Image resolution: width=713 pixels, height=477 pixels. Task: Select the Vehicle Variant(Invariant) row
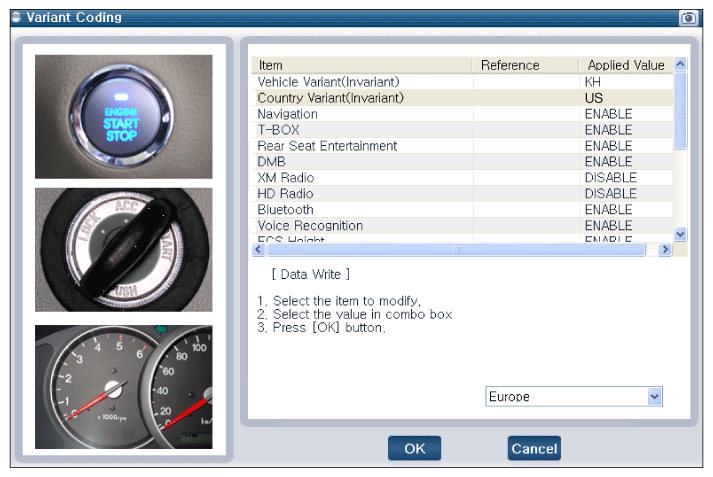click(462, 82)
